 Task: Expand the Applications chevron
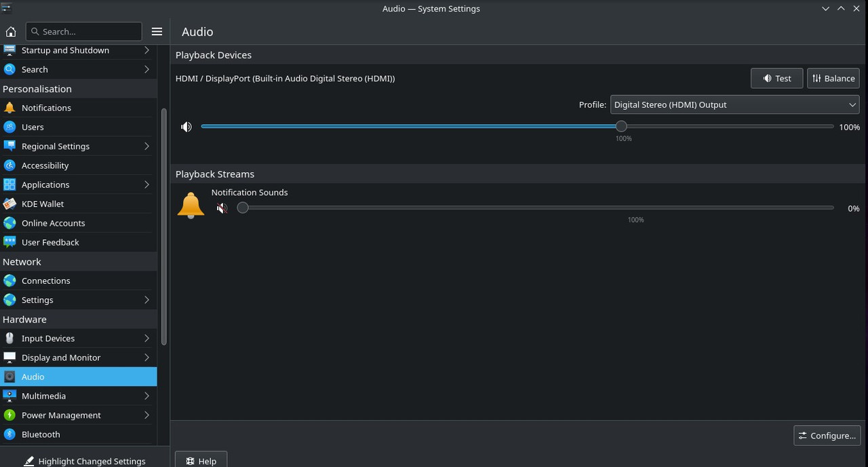tap(146, 184)
